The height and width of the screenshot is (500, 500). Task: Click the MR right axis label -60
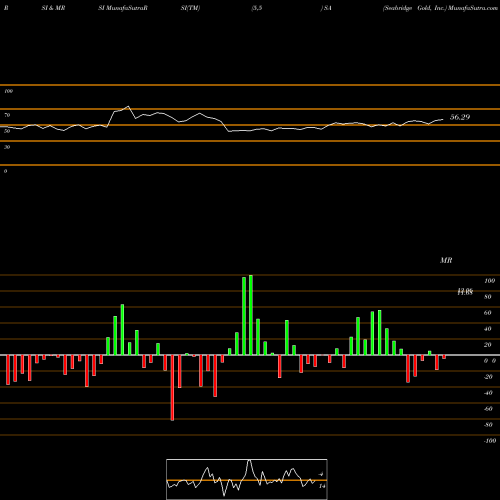(488, 409)
